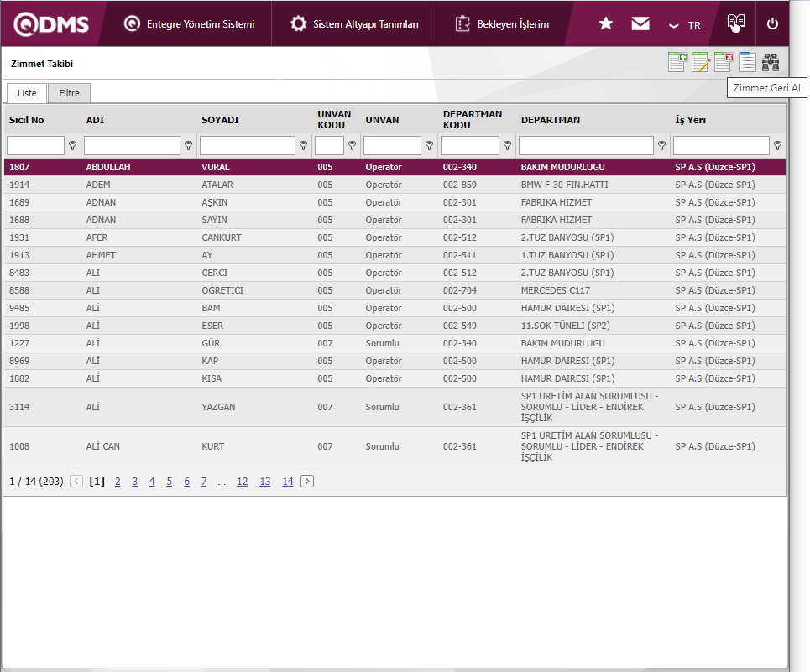Click the binoculars search icon

771,63
